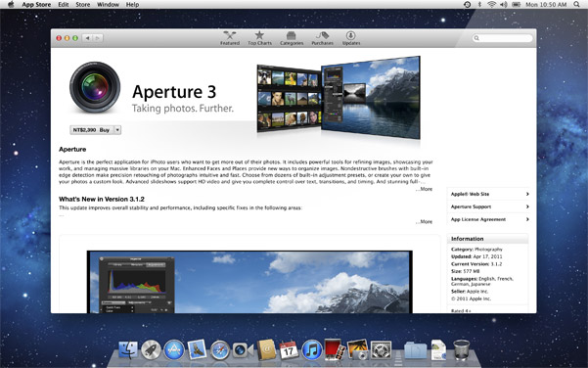Open the Store menu

[82, 5]
